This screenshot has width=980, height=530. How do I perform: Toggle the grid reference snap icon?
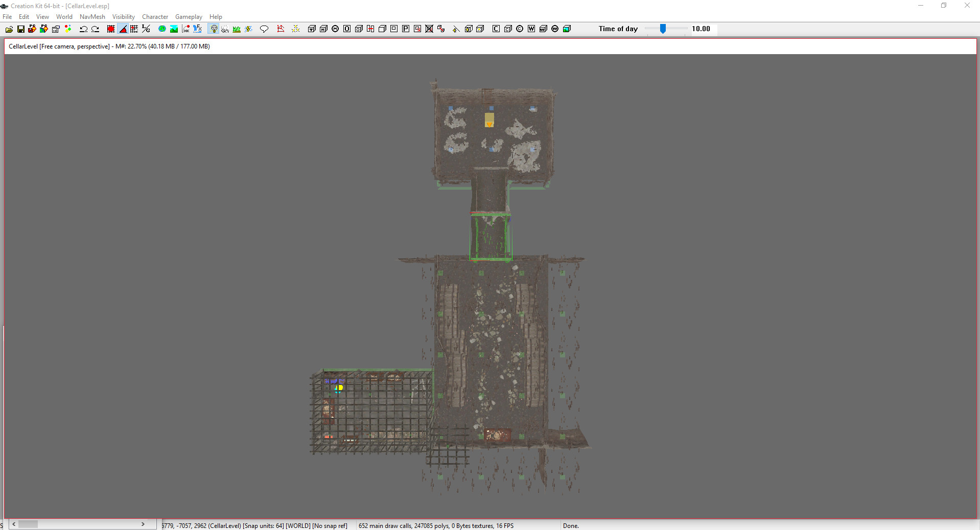coord(134,29)
